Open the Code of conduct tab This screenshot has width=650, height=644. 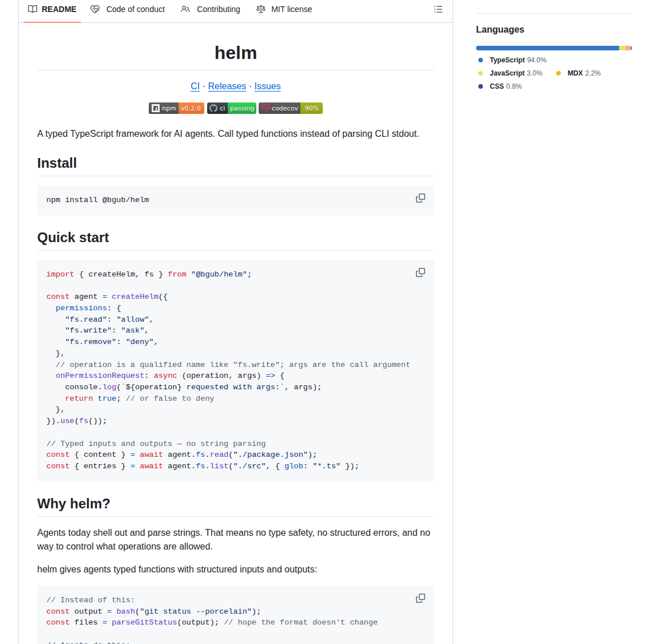[x=135, y=9]
